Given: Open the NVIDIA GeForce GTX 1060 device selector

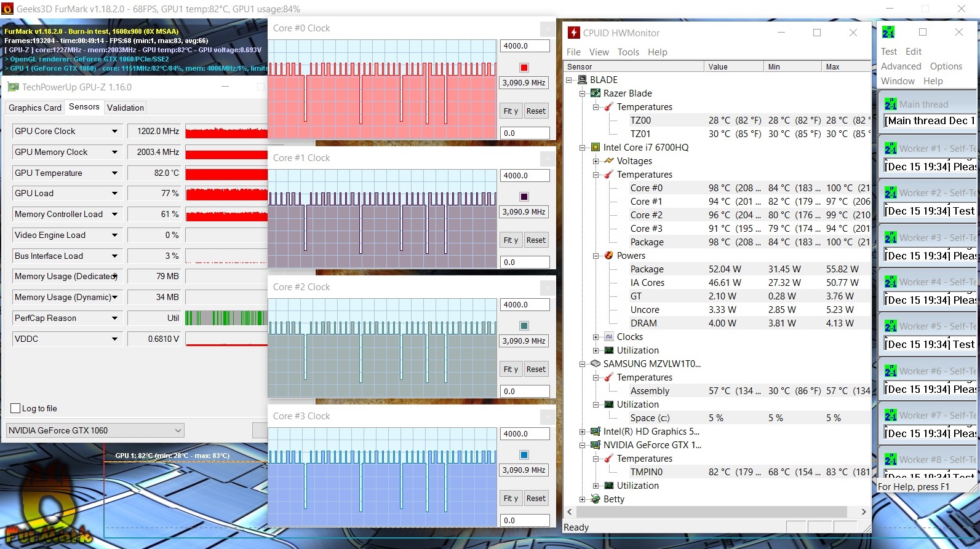Looking at the screenshot, I should click(95, 430).
